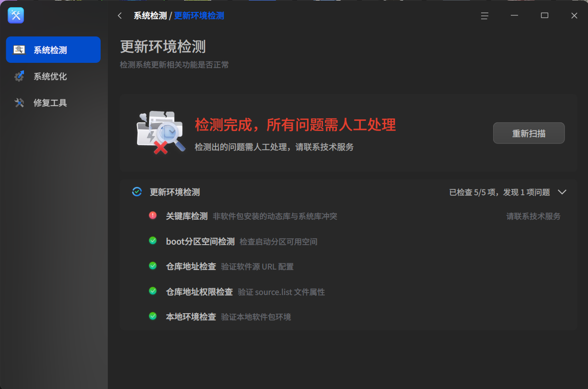Click the 系统优化 sidebar icon
The width and height of the screenshot is (588, 389).
coord(19,76)
